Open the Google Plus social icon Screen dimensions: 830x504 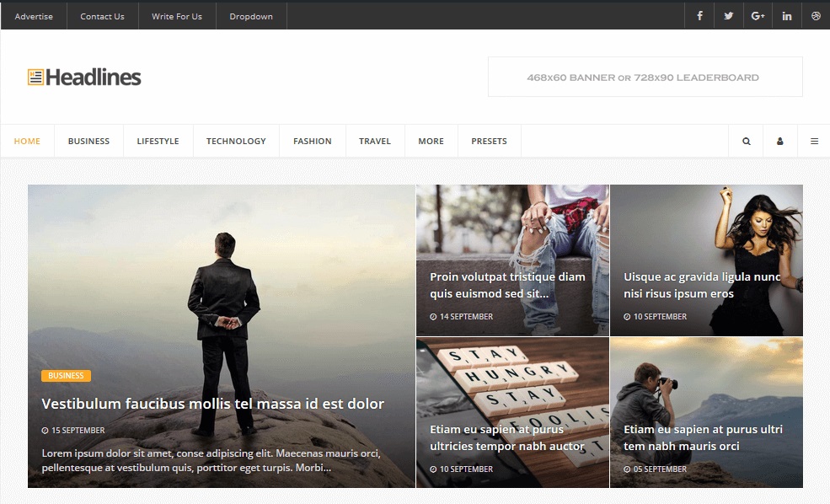coord(758,16)
